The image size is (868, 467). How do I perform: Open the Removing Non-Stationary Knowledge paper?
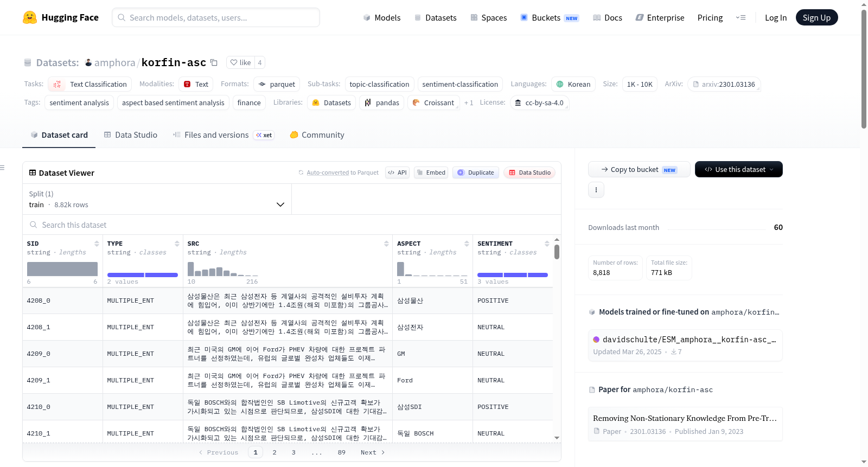[x=685, y=424]
